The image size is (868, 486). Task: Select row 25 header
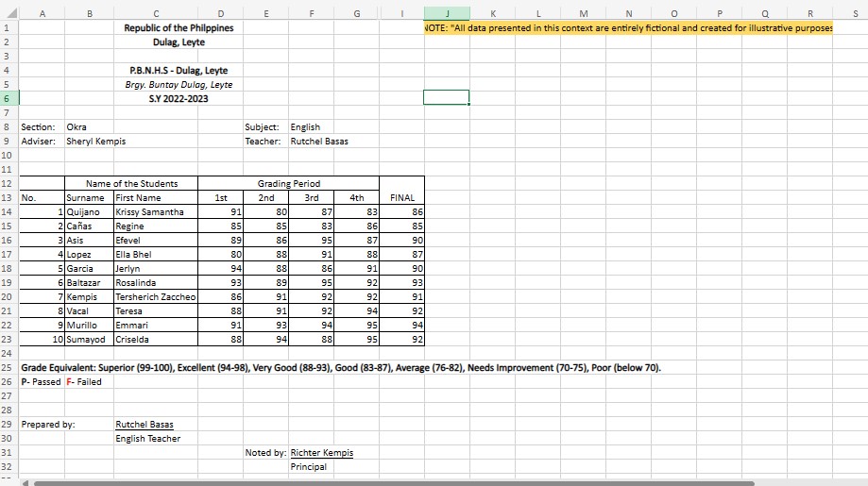[x=7, y=368]
